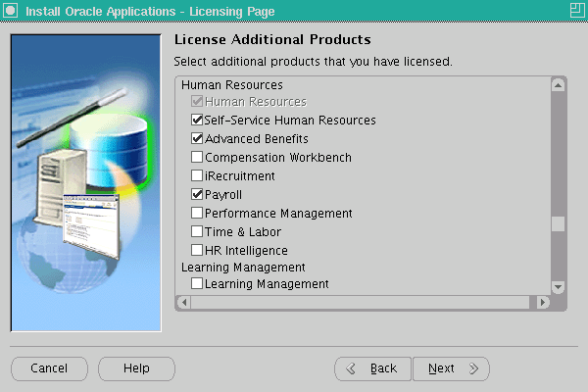Click the product list scroll-down arrow

coord(558,287)
